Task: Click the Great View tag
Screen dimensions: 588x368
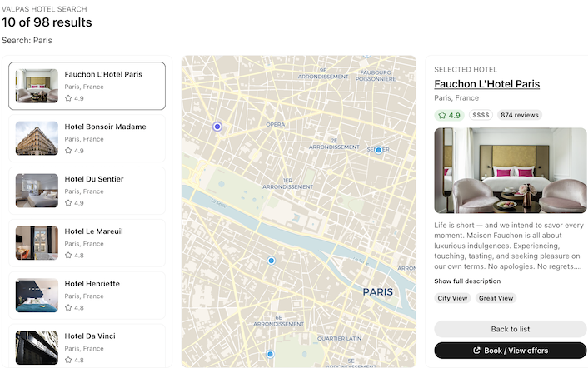Action: pos(496,298)
